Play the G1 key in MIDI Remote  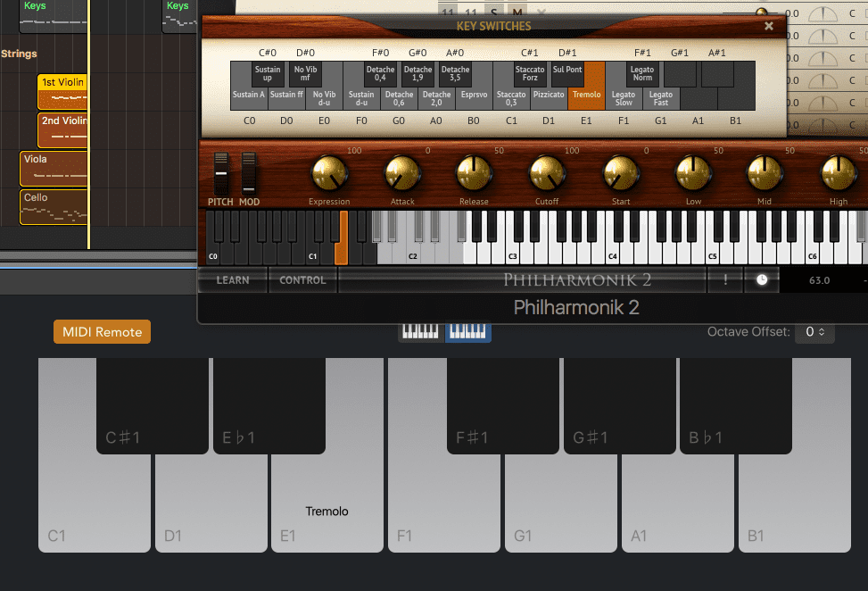[x=561, y=504]
